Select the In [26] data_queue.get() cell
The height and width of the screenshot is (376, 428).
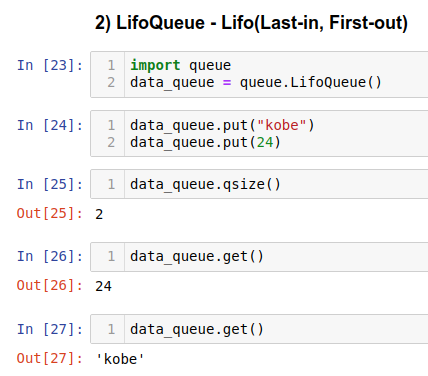259,257
